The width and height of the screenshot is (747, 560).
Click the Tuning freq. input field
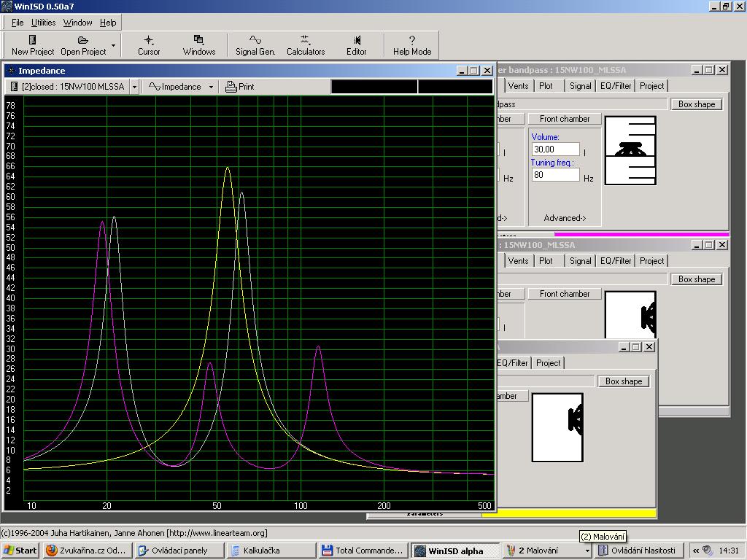pos(554,175)
